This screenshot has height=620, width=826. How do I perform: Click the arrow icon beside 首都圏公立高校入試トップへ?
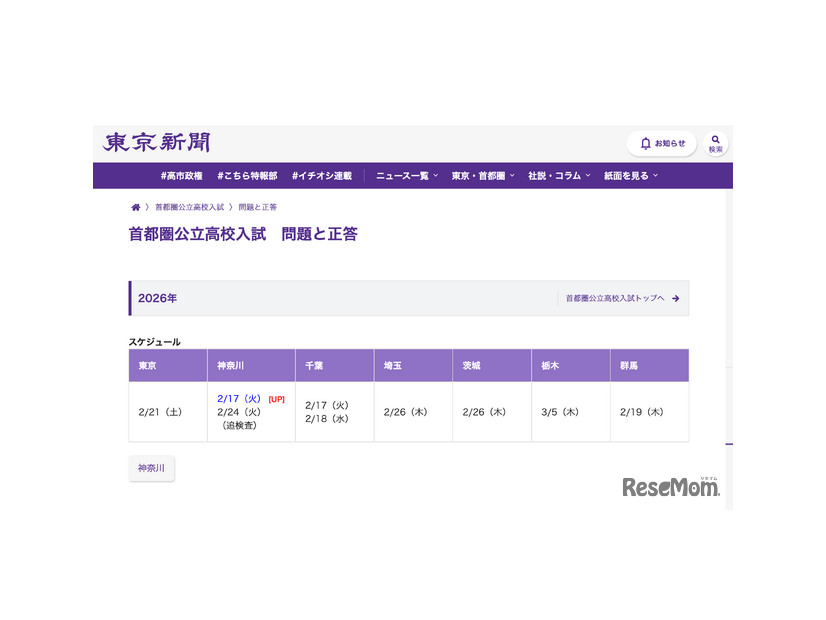676,298
